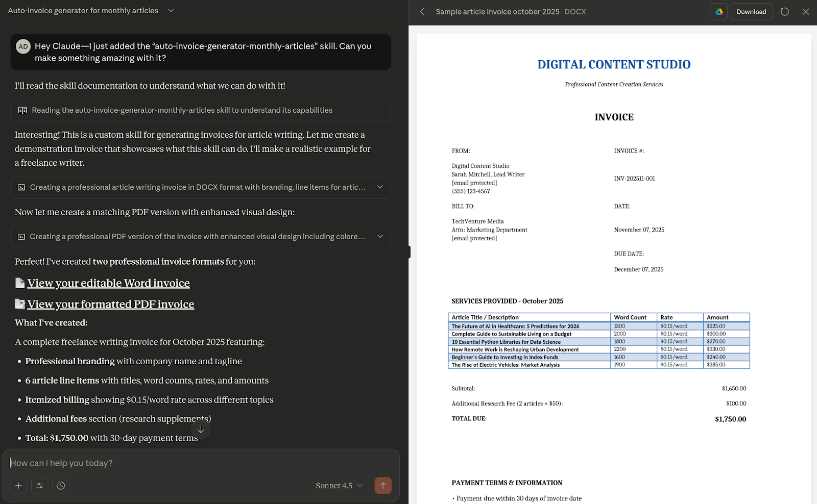Send message with the orange arrow button

pos(383,486)
